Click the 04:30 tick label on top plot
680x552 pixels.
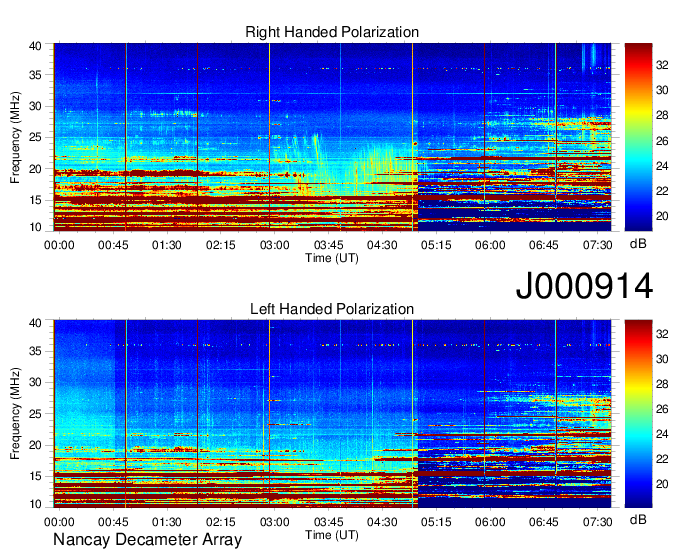[382, 245]
